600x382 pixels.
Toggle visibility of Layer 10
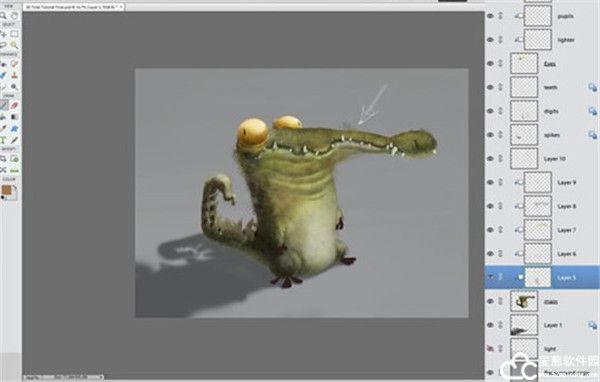(x=490, y=158)
